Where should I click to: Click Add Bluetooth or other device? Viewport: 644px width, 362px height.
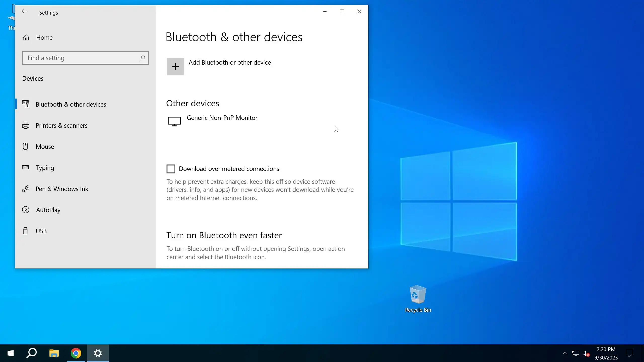click(x=229, y=63)
